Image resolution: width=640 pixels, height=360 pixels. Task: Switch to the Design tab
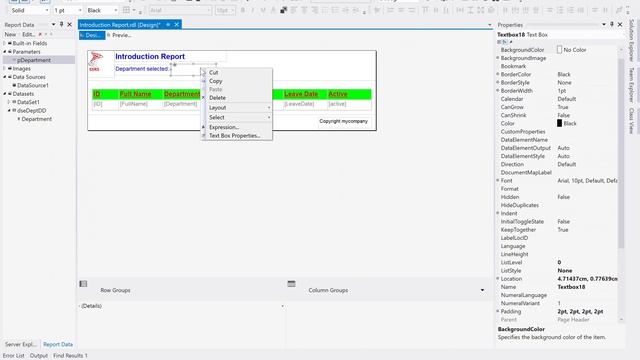tap(92, 36)
